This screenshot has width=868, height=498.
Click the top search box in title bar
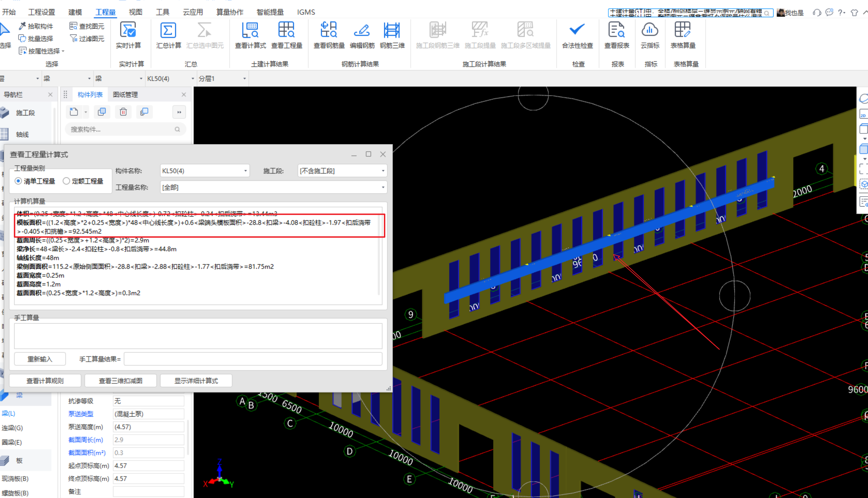(690, 13)
